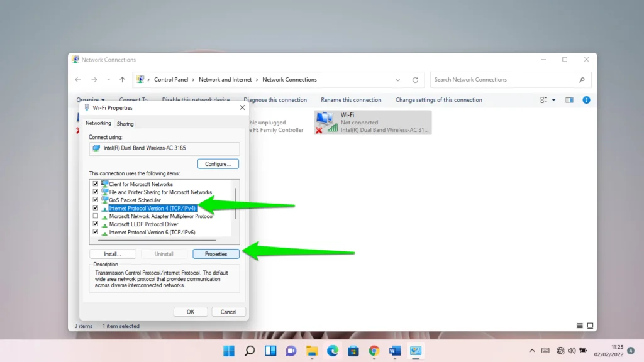Screen dimensions: 644x362
Task: Open clock and date flyout
Action: point(609,351)
